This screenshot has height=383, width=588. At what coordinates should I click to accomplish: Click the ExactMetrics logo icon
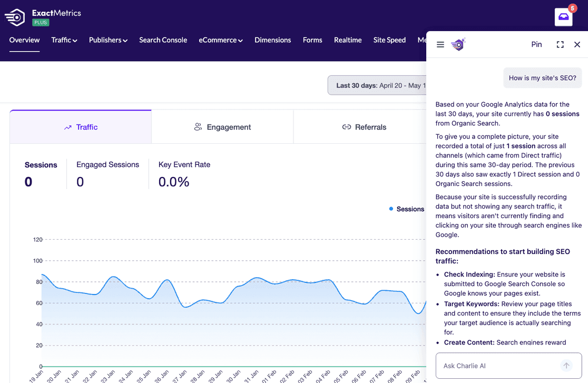coord(15,17)
